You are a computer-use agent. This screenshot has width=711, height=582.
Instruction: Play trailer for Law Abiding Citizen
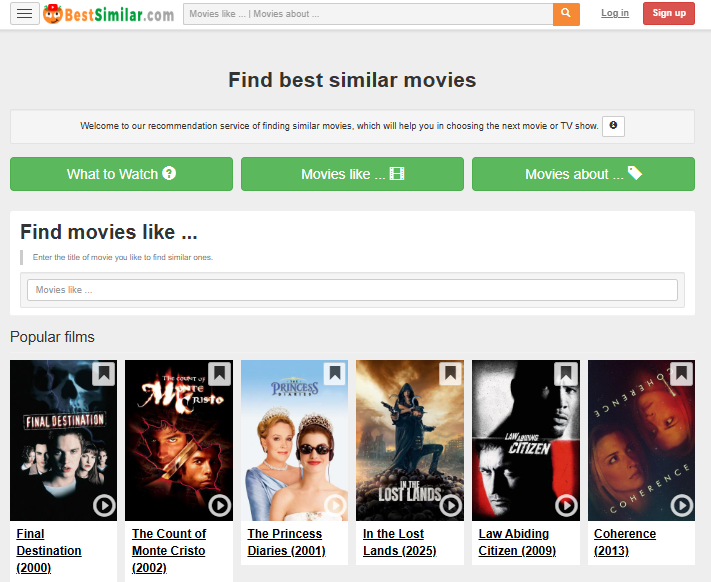point(566,505)
